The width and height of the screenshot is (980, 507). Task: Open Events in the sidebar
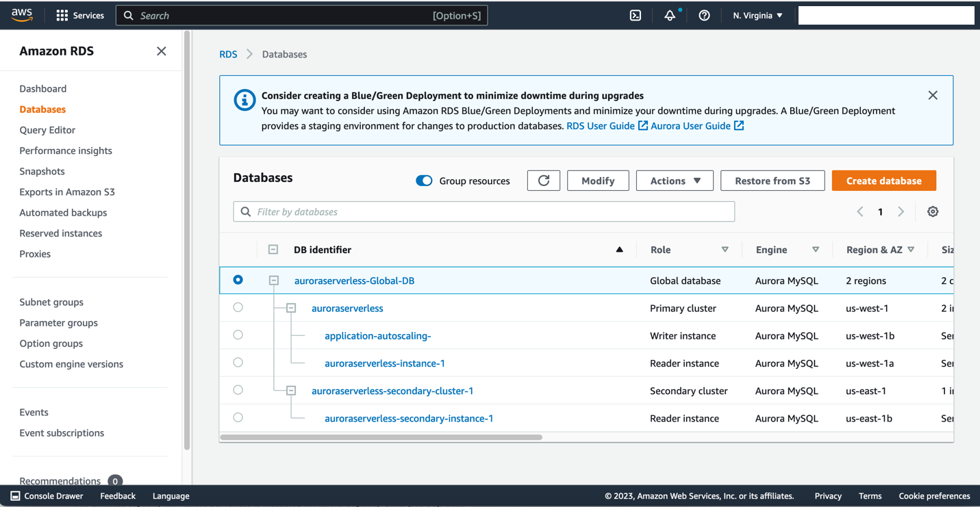pyautogui.click(x=34, y=412)
